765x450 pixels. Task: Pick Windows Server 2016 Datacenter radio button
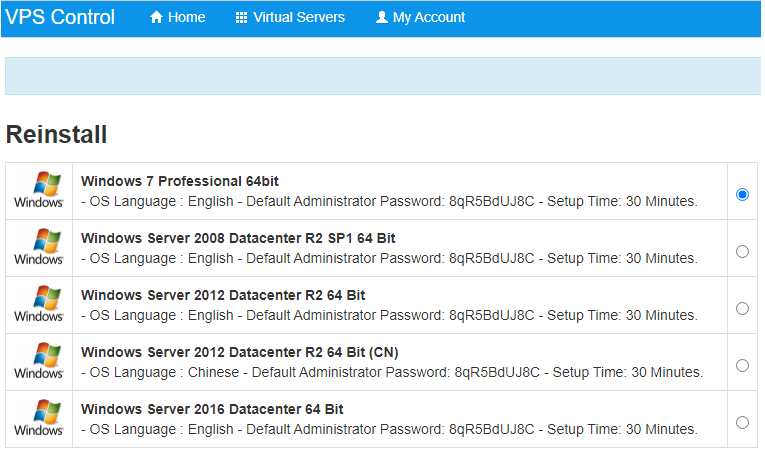[742, 422]
